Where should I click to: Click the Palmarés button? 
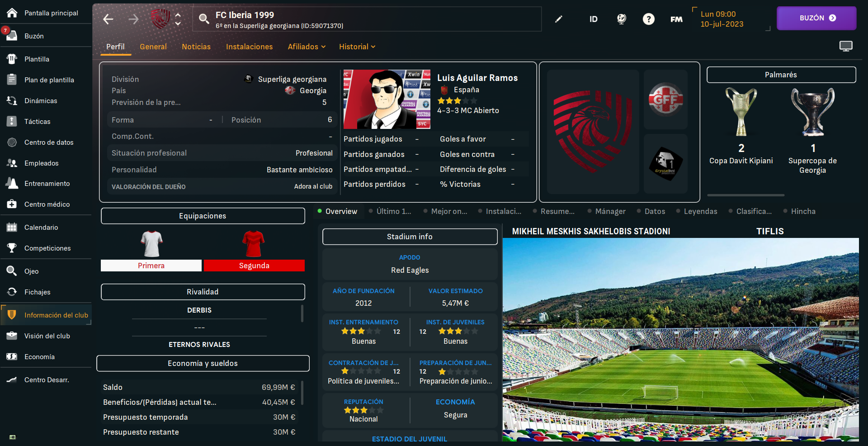coord(781,75)
